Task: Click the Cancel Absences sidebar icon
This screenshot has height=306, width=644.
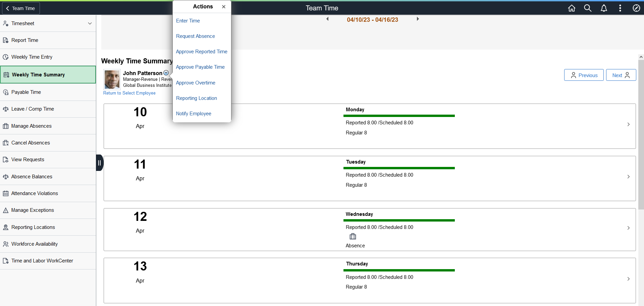Action: pyautogui.click(x=6, y=143)
